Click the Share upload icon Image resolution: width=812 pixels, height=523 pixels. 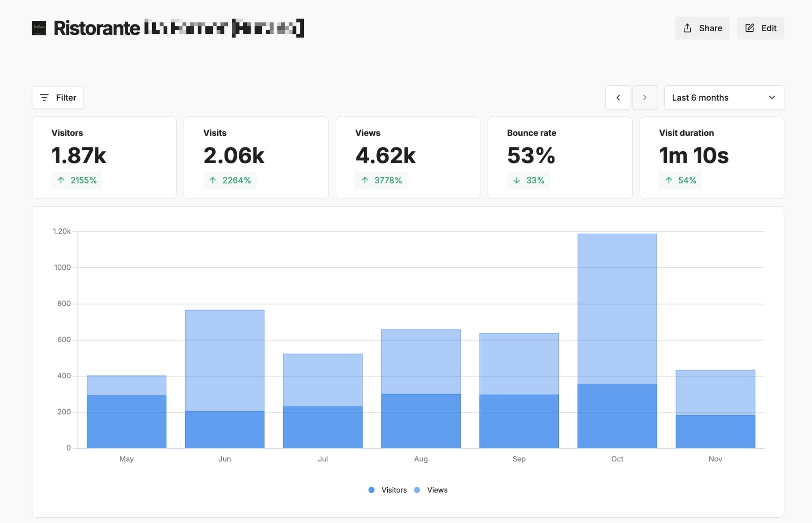pyautogui.click(x=687, y=28)
